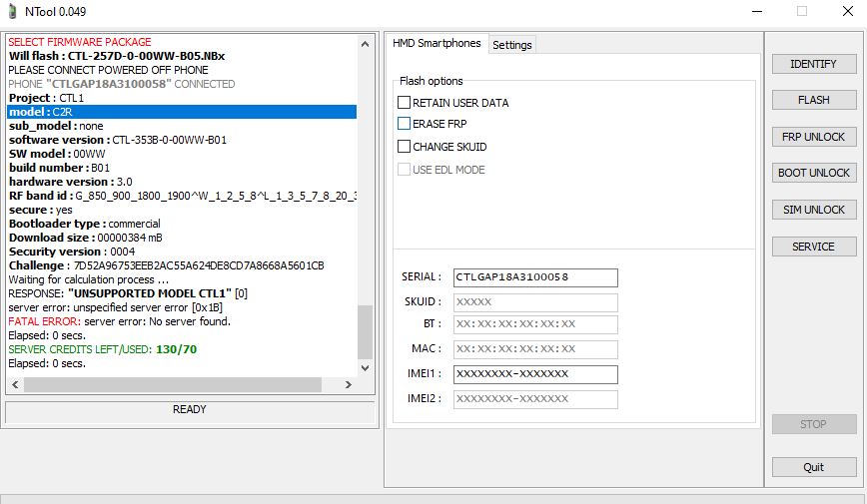The width and height of the screenshot is (867, 504).
Task: Click the NTool app icon in title bar
Action: pos(12,11)
